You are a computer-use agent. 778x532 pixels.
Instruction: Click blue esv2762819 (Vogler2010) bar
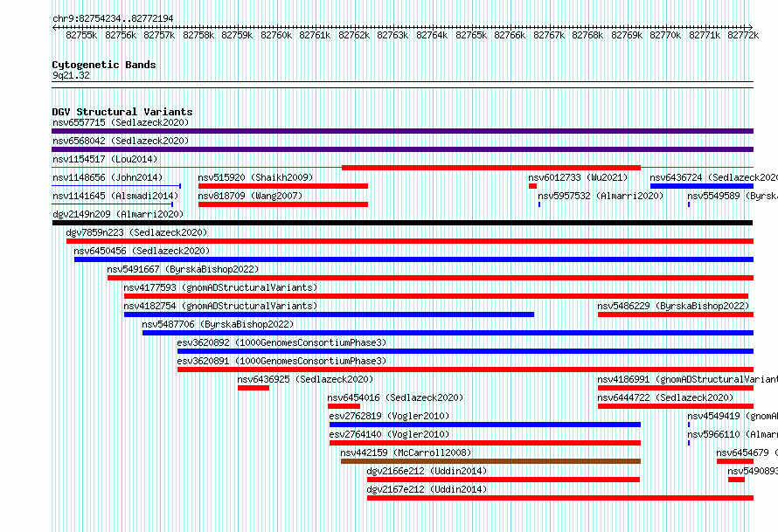pyautogui.click(x=485, y=425)
